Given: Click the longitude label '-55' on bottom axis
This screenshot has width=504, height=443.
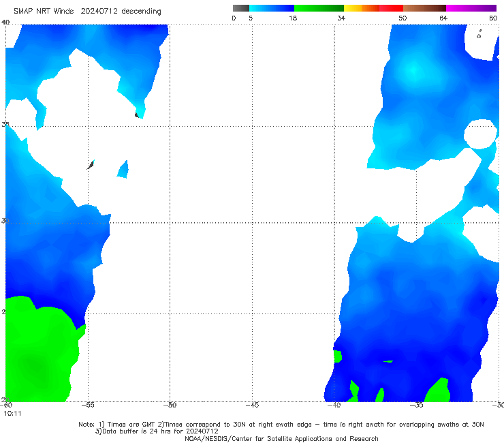Looking at the screenshot, I should (x=88, y=405).
